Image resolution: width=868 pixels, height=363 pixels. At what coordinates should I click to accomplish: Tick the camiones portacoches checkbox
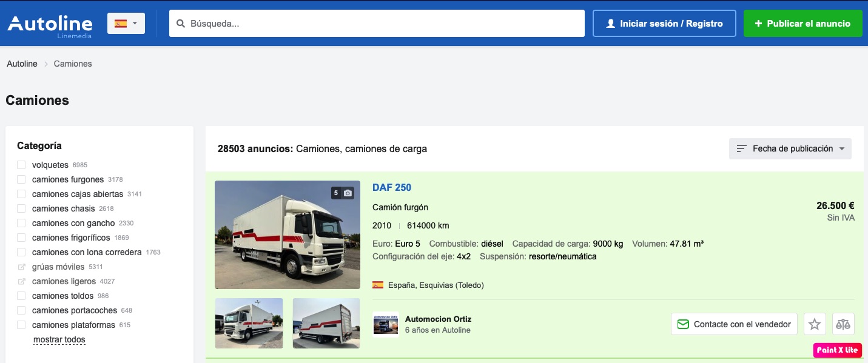tap(21, 310)
